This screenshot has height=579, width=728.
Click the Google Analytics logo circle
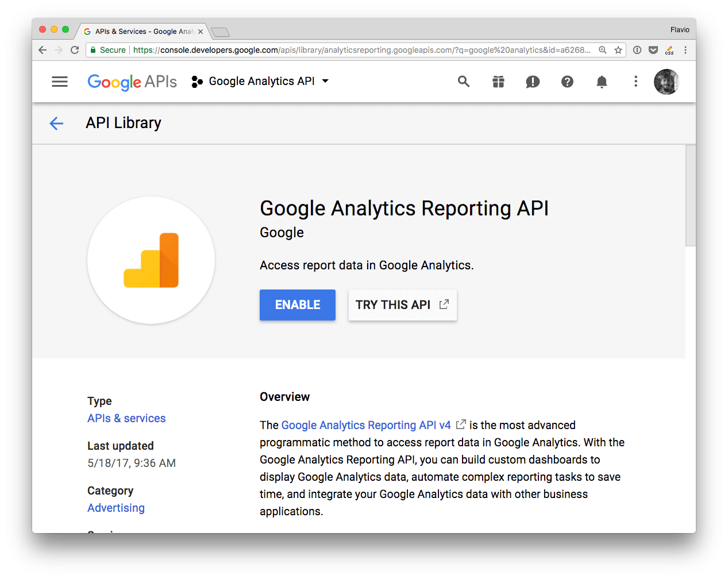151,260
